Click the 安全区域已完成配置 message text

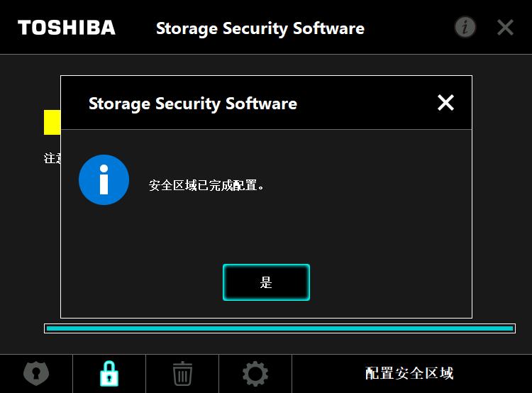click(x=206, y=186)
